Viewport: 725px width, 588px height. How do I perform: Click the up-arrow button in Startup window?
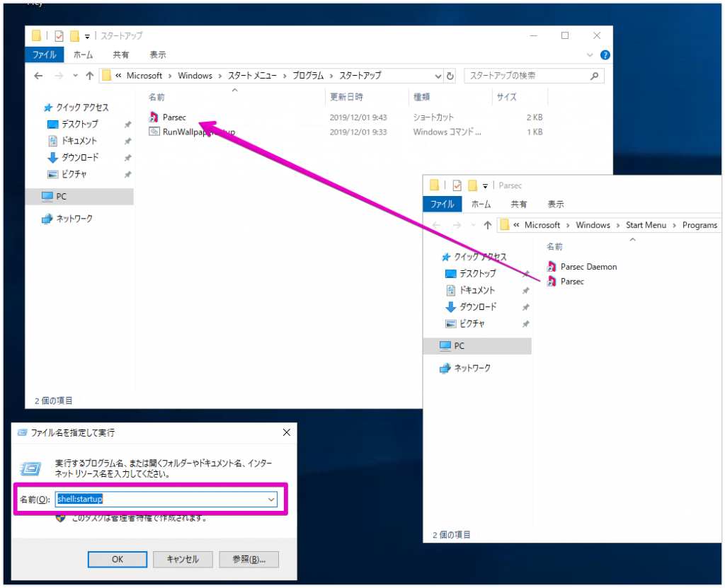[x=89, y=76]
